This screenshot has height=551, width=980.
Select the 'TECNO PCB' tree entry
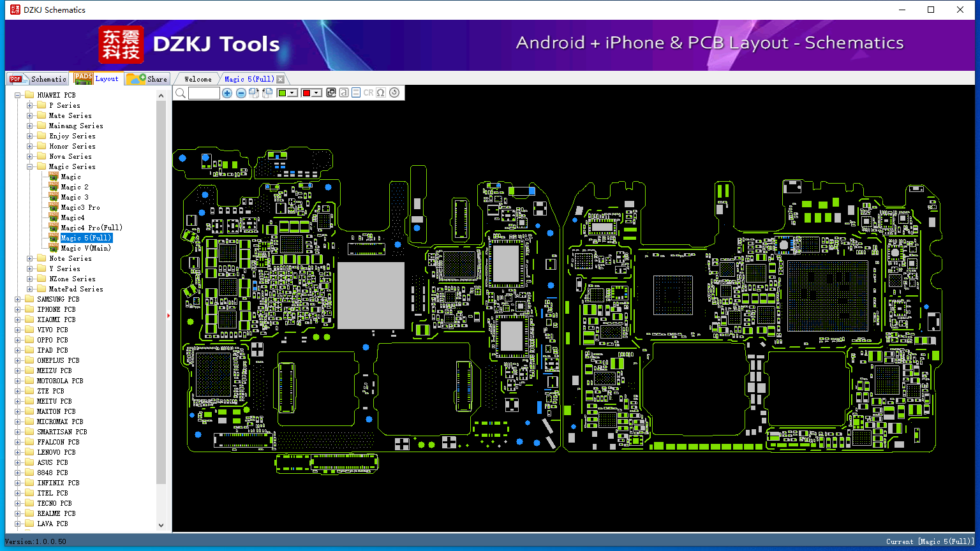click(54, 503)
